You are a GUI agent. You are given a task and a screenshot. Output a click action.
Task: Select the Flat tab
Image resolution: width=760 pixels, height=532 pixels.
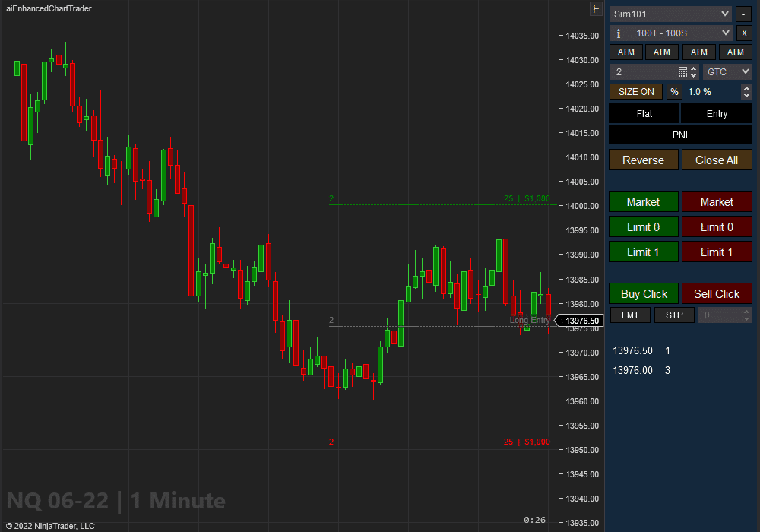tap(644, 113)
